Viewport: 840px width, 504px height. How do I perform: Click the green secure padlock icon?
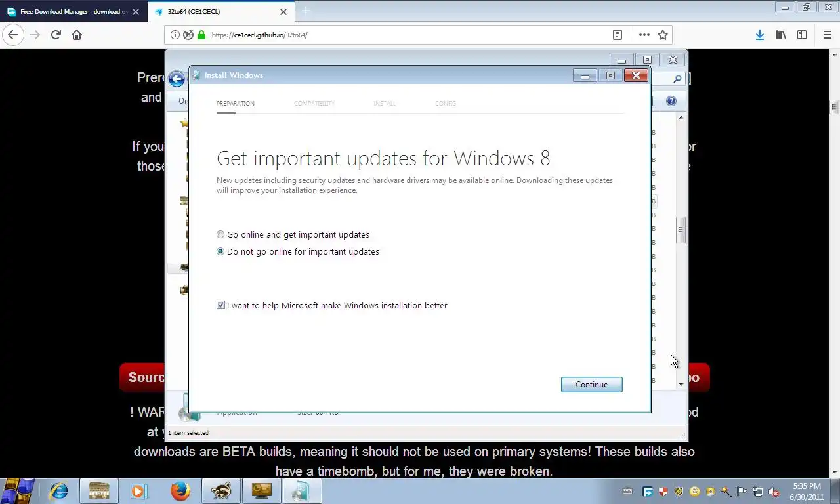click(x=201, y=35)
